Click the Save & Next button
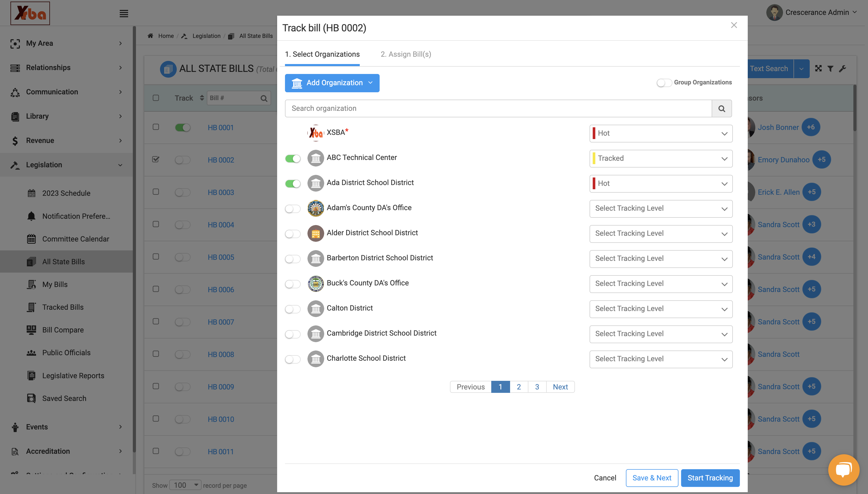 click(x=652, y=478)
